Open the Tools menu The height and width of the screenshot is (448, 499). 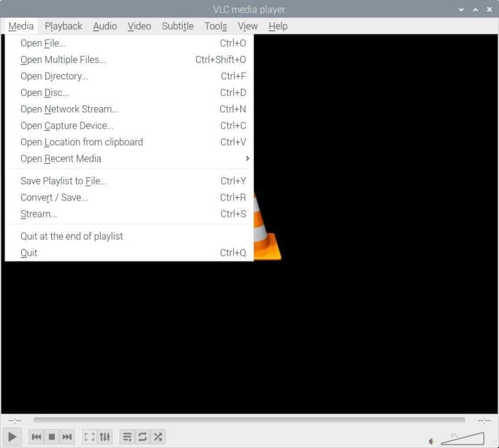(215, 26)
